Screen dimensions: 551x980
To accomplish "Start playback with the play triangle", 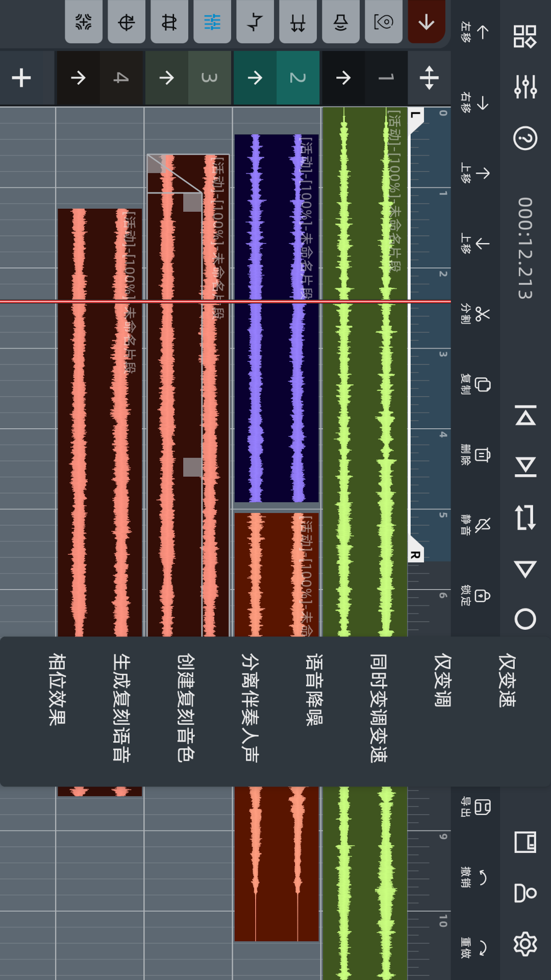I will [525, 569].
